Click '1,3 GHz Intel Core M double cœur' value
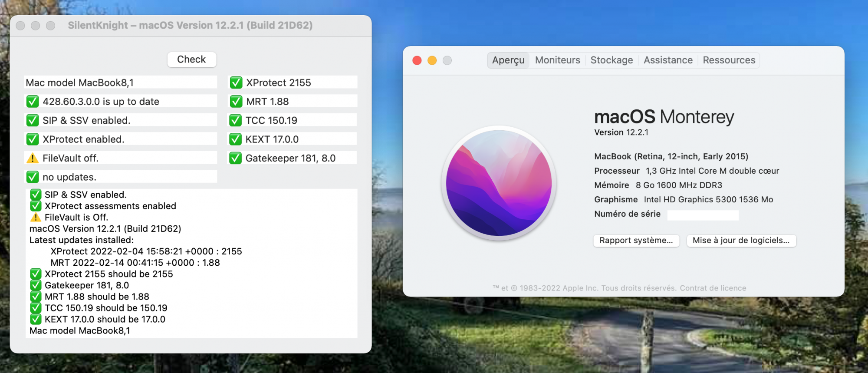 coord(713,171)
